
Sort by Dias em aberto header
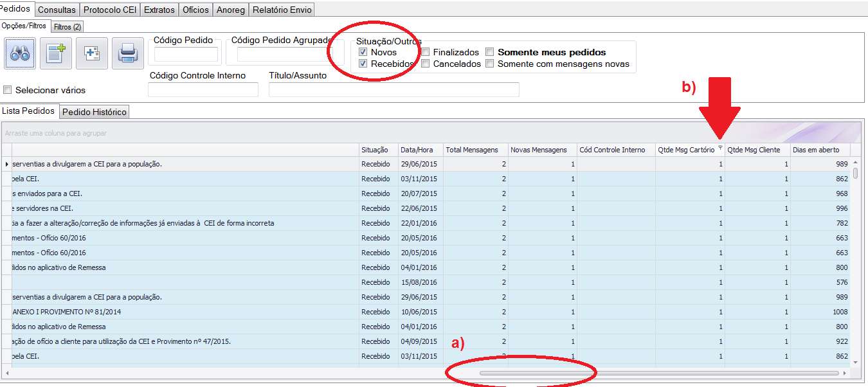coord(820,150)
